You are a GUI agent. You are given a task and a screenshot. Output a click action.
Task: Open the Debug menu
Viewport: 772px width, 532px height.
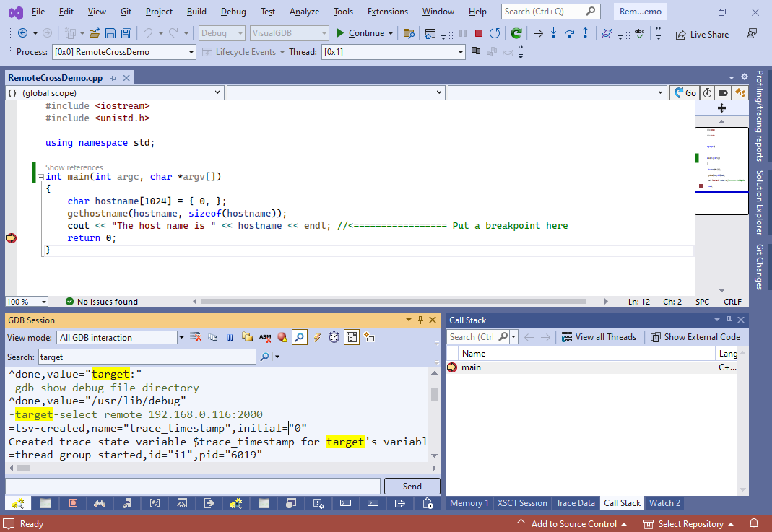(x=233, y=12)
